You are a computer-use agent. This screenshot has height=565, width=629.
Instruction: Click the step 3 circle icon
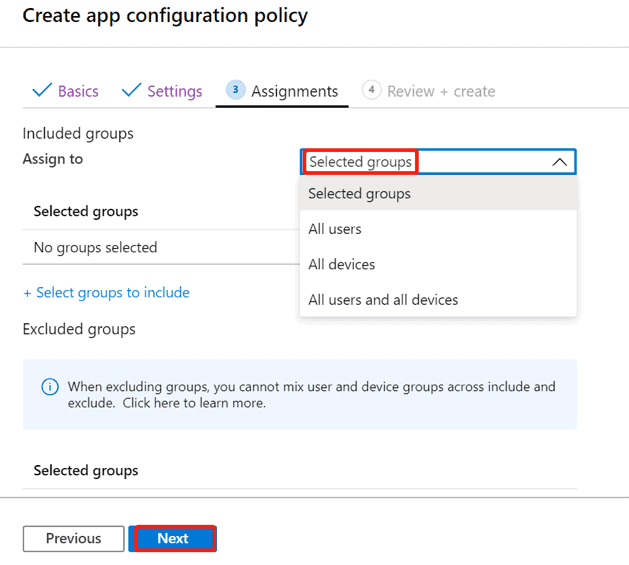pos(235,90)
